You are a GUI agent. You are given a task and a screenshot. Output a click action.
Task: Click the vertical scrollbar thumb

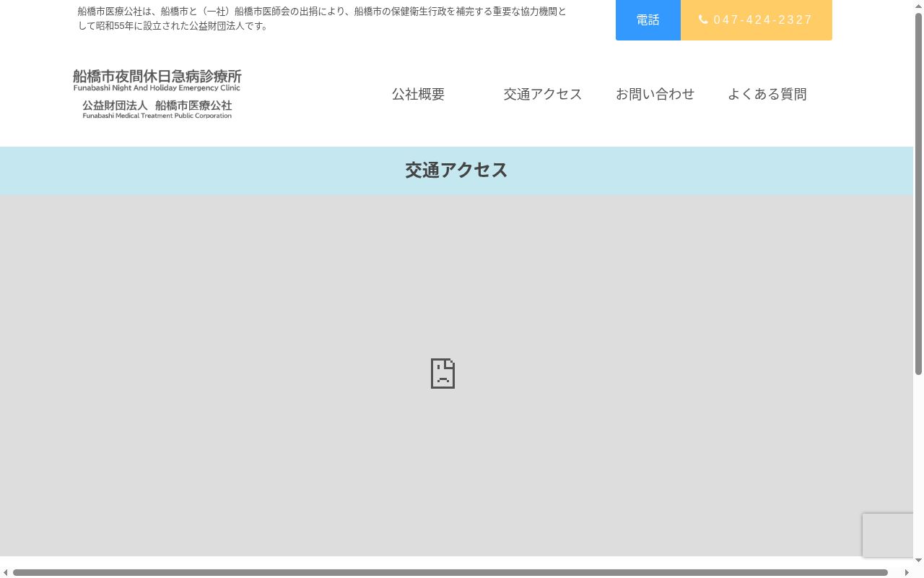click(x=918, y=194)
